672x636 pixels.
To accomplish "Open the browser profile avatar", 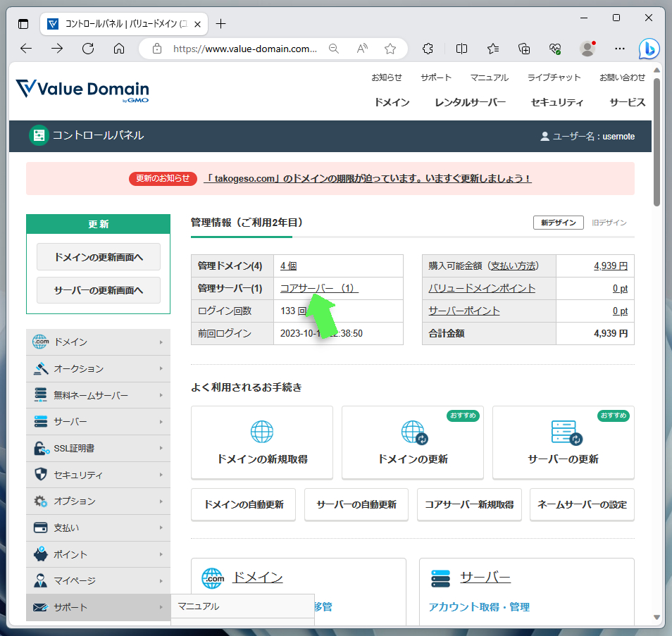I will tap(587, 49).
